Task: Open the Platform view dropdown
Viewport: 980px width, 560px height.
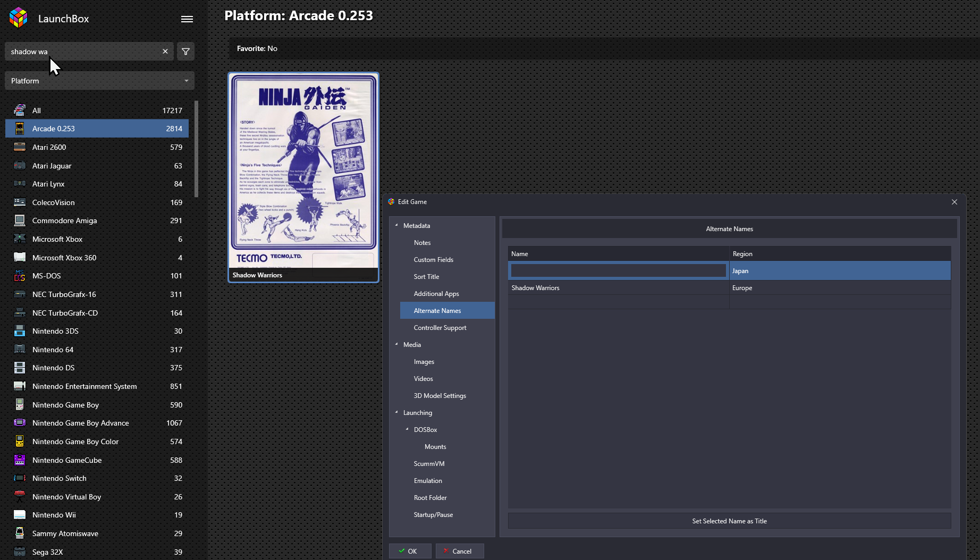Action: (99, 81)
